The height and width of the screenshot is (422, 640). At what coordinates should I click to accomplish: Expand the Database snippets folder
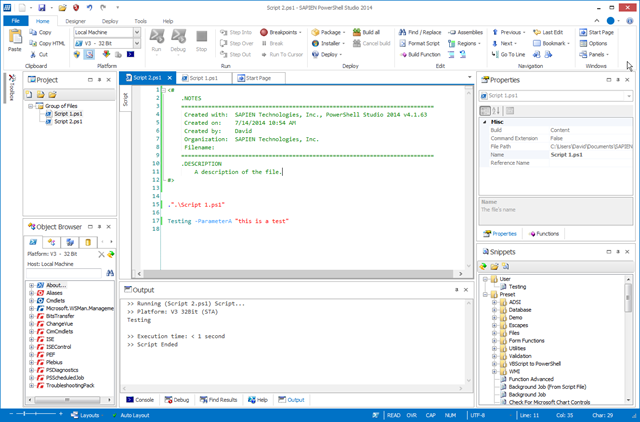click(x=494, y=310)
